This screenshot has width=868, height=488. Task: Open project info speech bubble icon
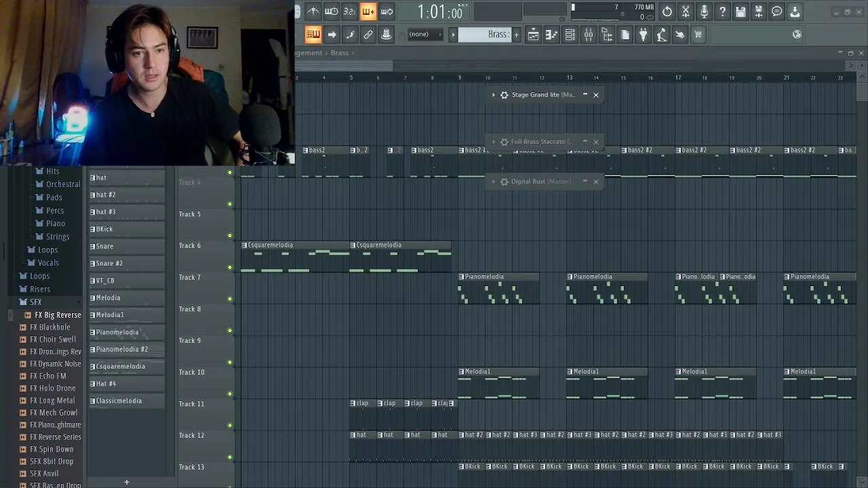777,12
